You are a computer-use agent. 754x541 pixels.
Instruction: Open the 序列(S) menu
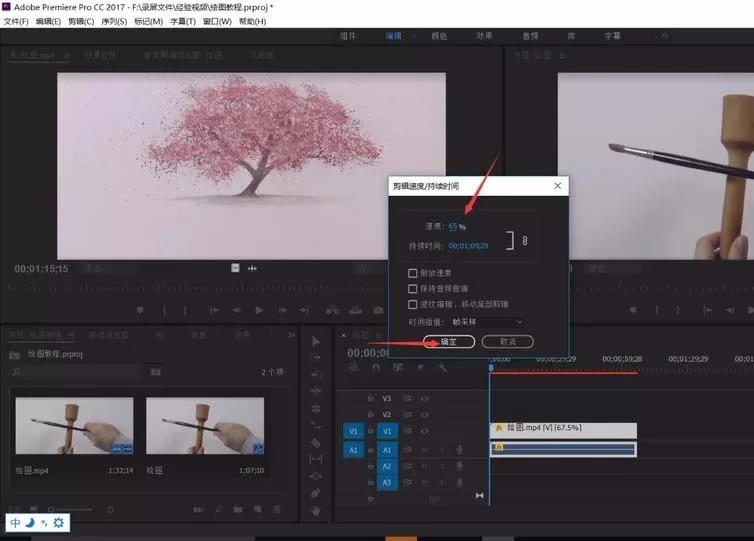(x=114, y=22)
